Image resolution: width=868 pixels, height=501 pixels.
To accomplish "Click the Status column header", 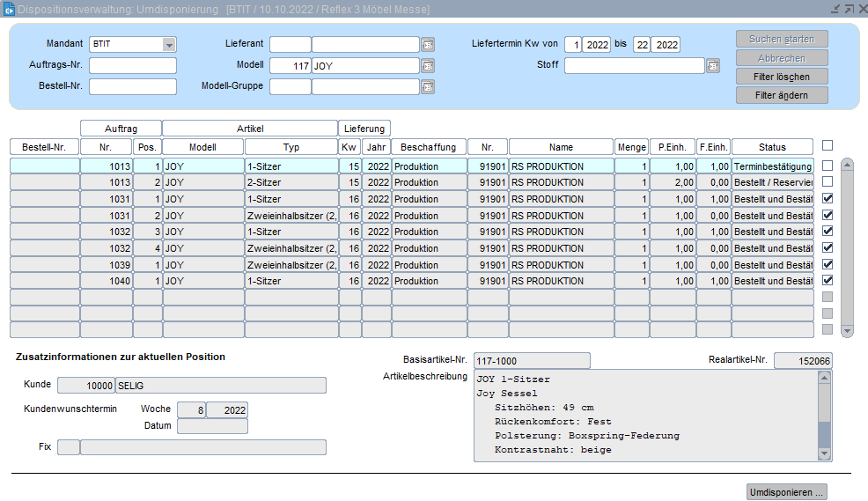I will pos(772,147).
